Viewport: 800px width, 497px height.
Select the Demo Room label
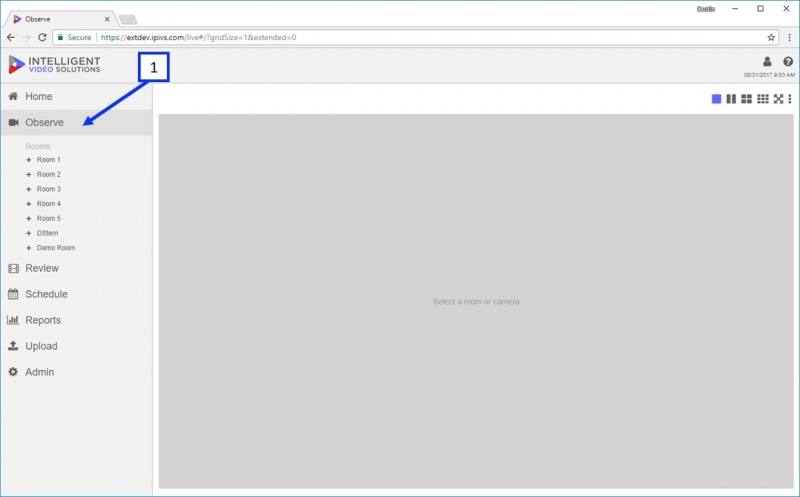click(x=56, y=248)
